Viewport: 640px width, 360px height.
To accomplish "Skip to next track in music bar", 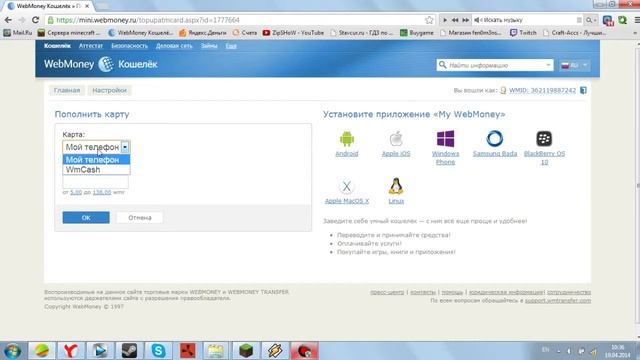I will click(465, 20).
